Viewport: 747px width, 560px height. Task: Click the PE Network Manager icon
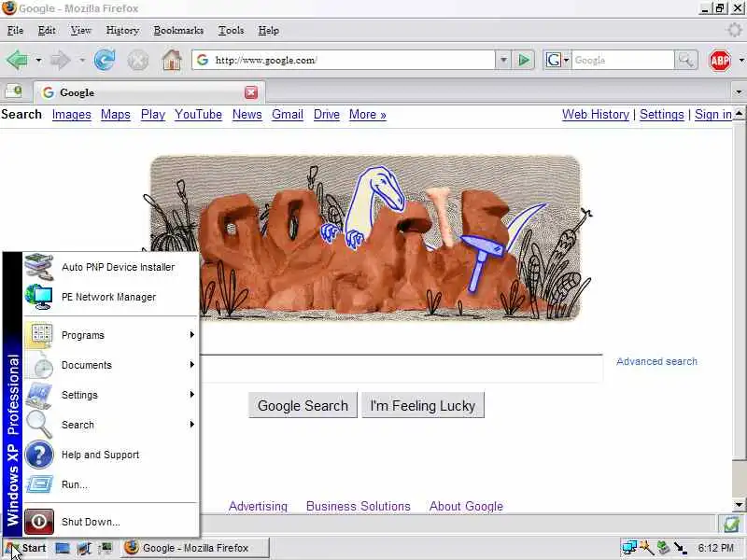point(39,297)
